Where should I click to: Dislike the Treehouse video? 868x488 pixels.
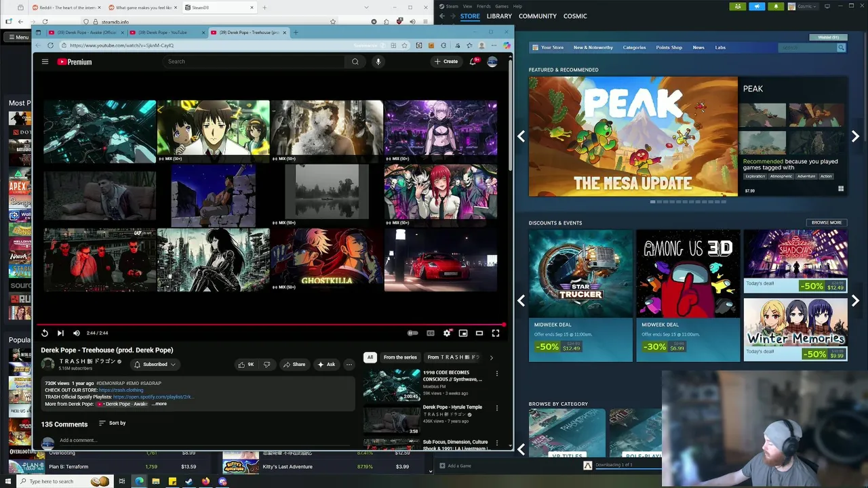pyautogui.click(x=267, y=365)
